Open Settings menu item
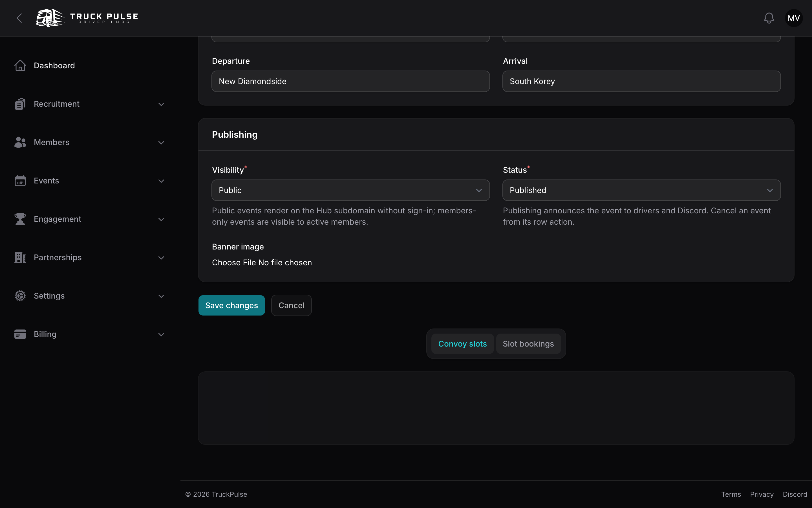The image size is (812, 508). tap(49, 296)
